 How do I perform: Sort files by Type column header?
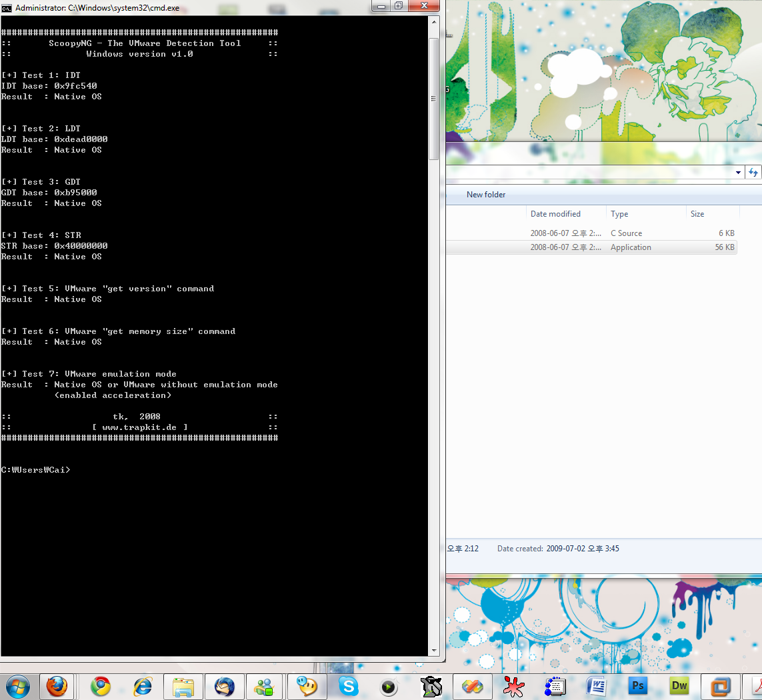619,214
